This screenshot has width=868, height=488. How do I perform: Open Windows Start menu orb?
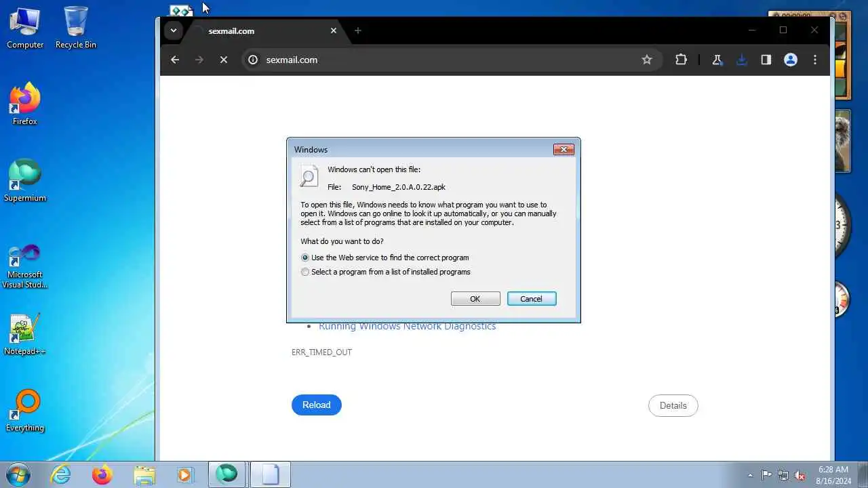coord(18,474)
